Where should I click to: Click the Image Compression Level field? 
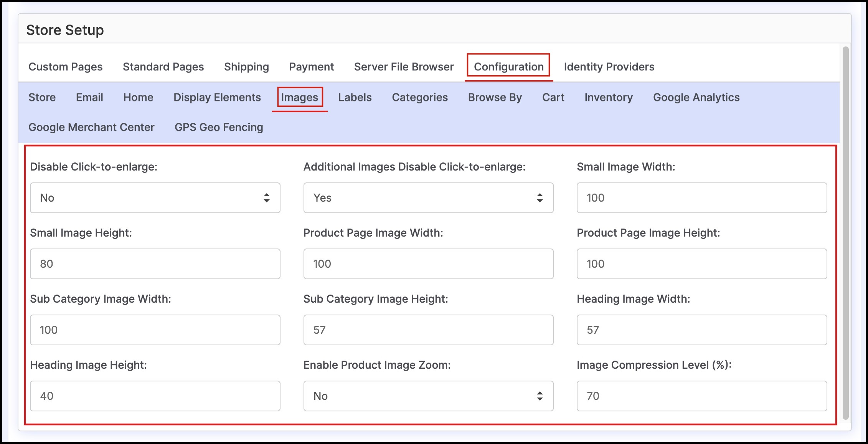pos(701,396)
